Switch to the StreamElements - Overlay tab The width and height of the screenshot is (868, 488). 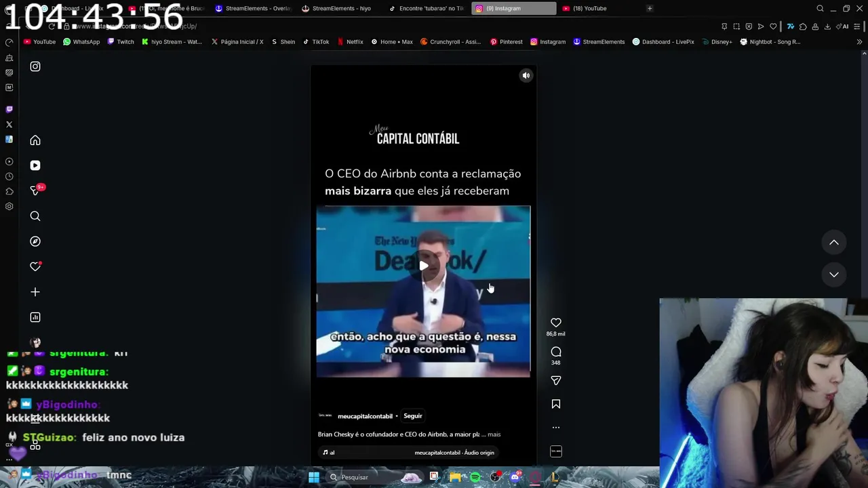click(253, 8)
